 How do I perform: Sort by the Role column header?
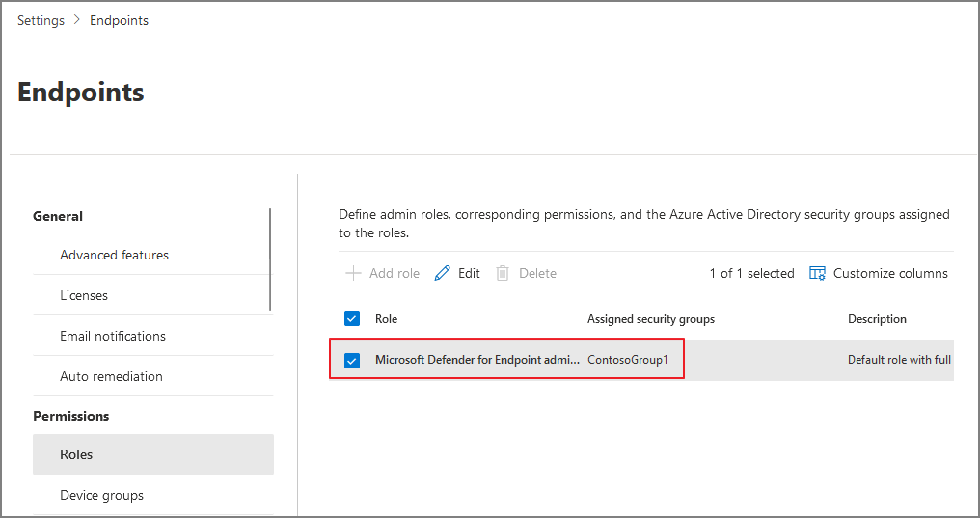386,318
